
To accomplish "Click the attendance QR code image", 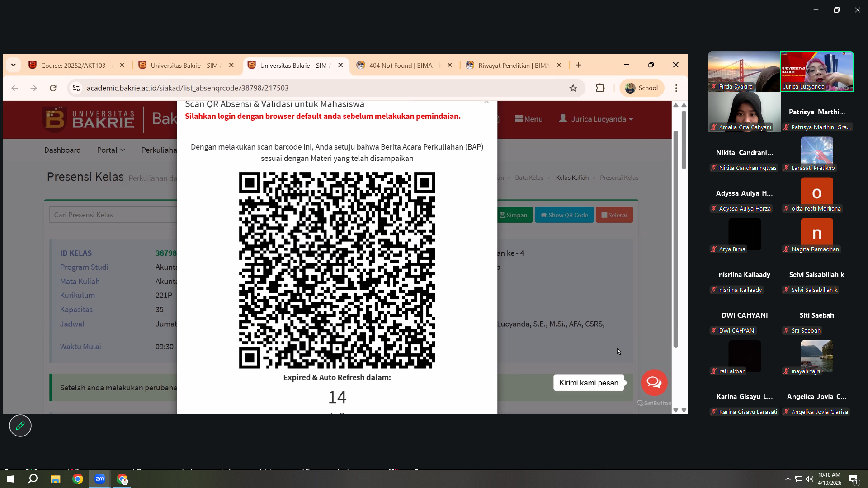I will point(337,270).
